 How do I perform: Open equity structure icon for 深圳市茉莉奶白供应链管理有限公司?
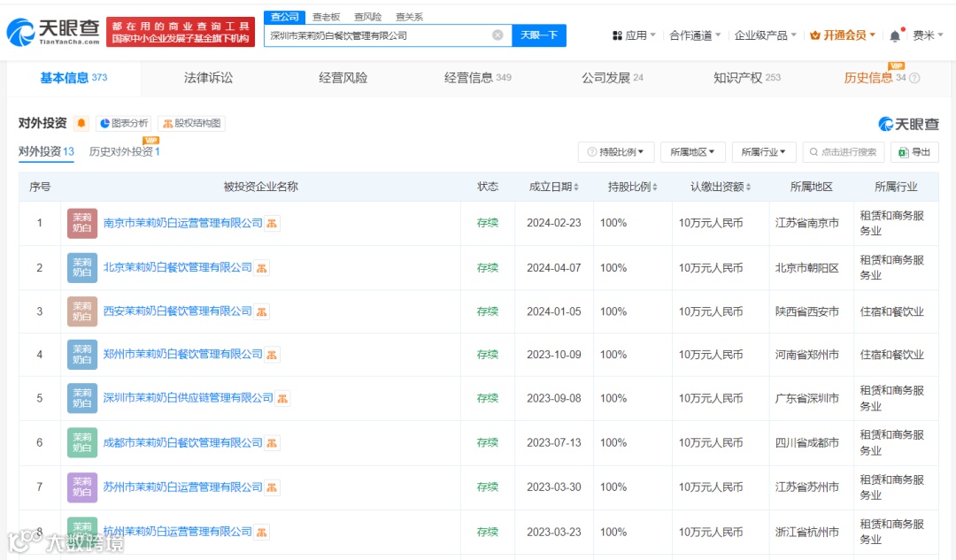(x=282, y=398)
